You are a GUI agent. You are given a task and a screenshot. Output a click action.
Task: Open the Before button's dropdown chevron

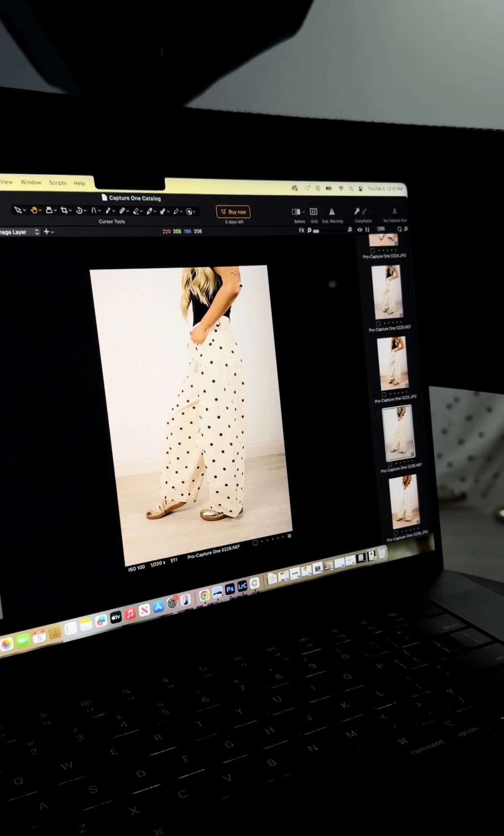click(x=304, y=212)
